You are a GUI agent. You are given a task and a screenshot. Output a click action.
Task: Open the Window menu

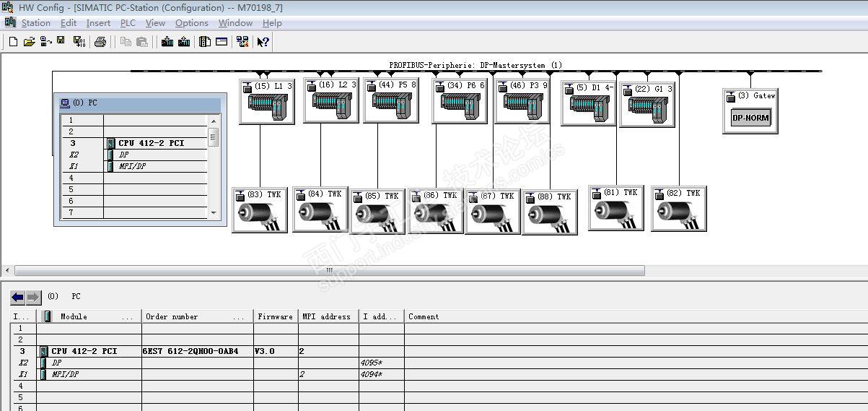click(236, 23)
